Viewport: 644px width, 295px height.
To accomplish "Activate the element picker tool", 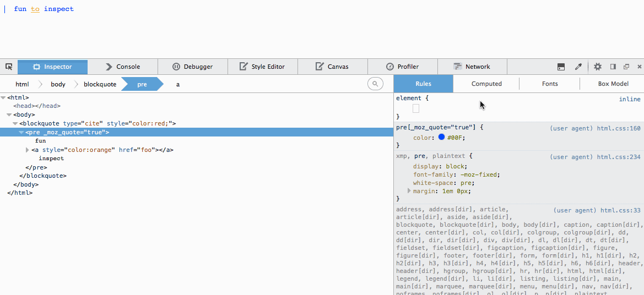I will point(9,67).
